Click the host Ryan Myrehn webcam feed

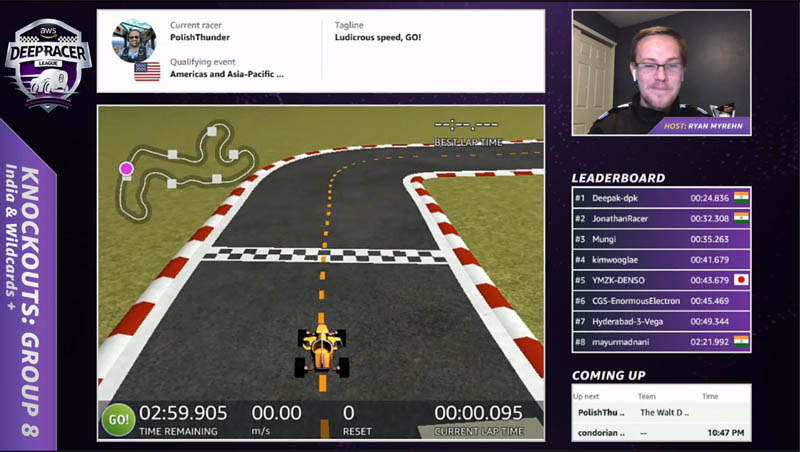(x=661, y=72)
